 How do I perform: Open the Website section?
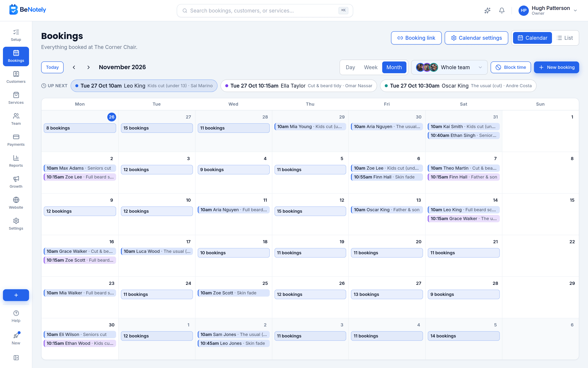click(16, 203)
